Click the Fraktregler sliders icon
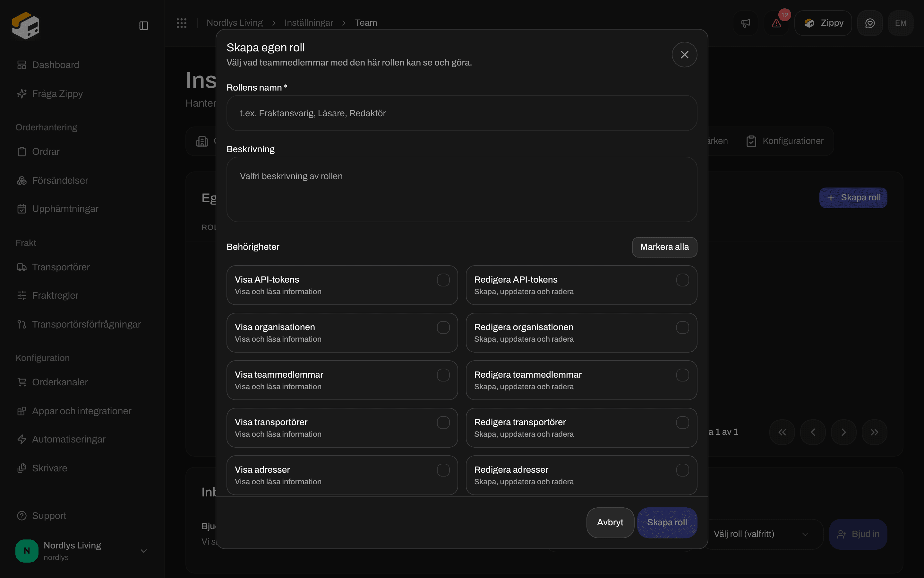The image size is (924, 578). pyautogui.click(x=22, y=295)
